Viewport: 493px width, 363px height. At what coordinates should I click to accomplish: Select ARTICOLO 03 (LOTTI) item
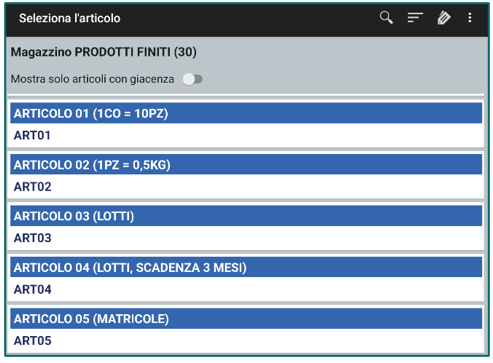click(x=246, y=216)
